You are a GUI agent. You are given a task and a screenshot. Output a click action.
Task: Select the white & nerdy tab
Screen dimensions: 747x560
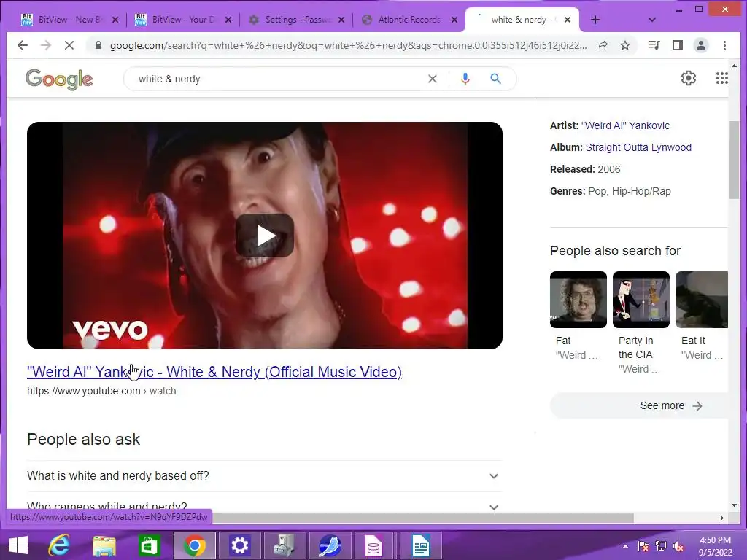pos(521,20)
